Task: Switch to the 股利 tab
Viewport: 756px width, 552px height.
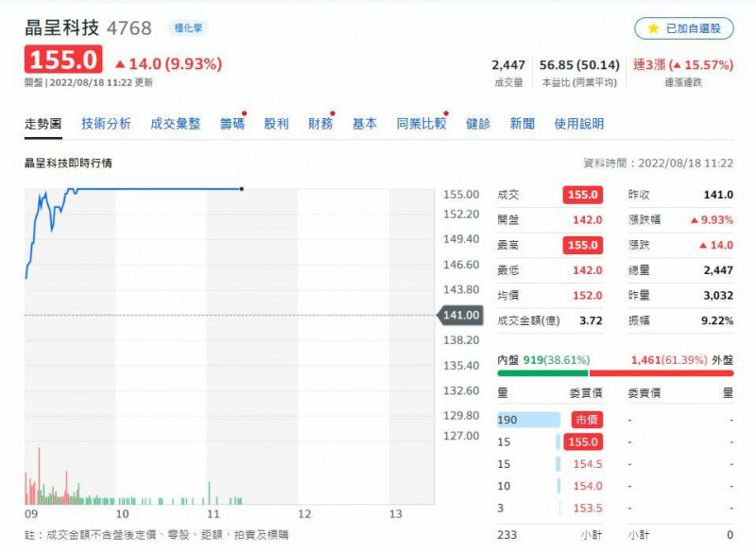Action: (x=276, y=124)
